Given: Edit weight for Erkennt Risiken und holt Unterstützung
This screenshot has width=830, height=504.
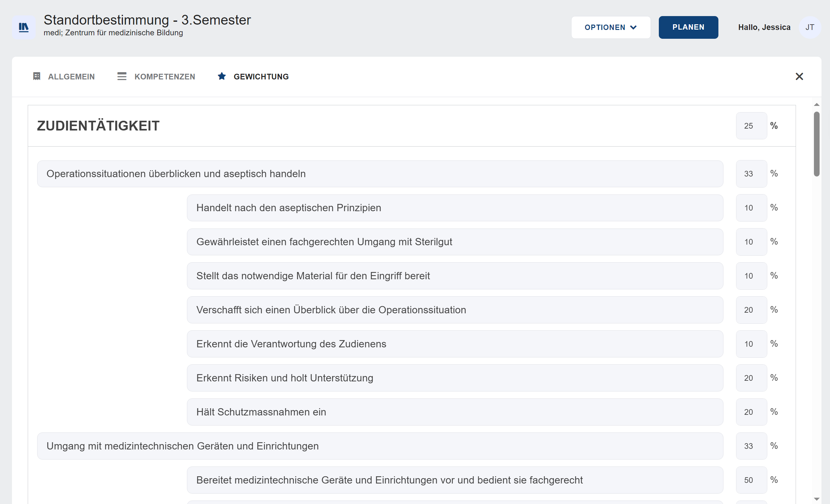Looking at the screenshot, I should point(751,378).
